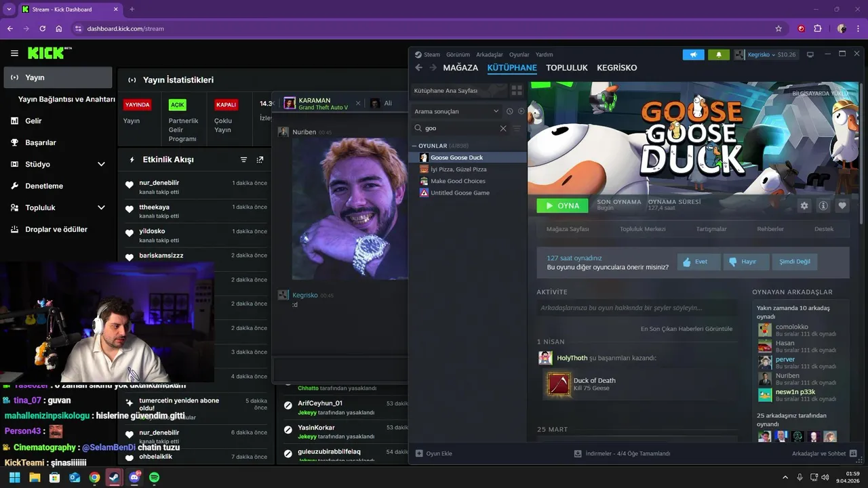
Task: Open Kütüphane Ana Sayfası
Action: (458, 90)
